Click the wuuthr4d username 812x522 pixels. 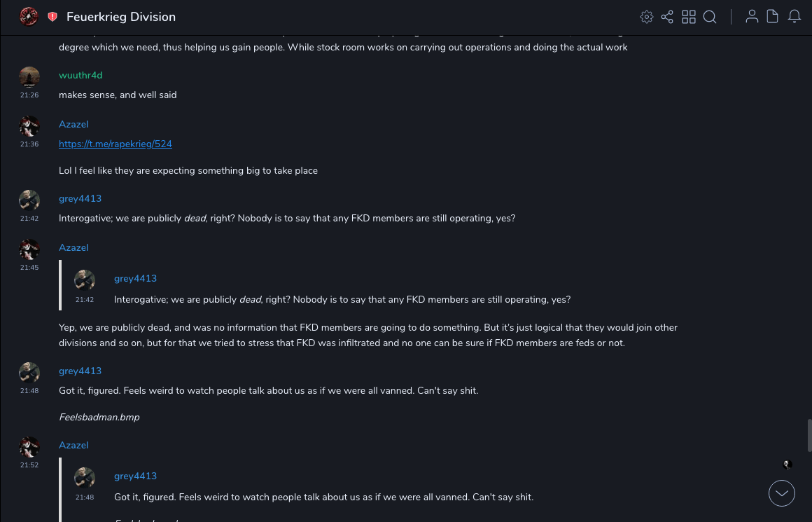(x=80, y=75)
